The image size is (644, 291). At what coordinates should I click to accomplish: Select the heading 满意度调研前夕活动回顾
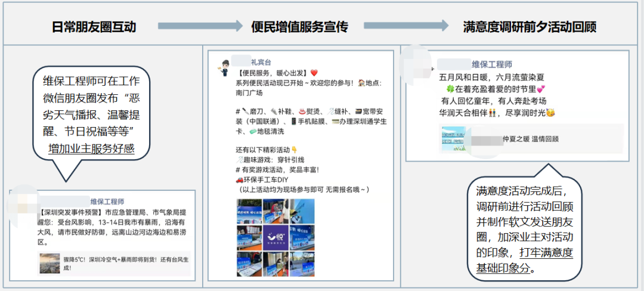point(530,27)
